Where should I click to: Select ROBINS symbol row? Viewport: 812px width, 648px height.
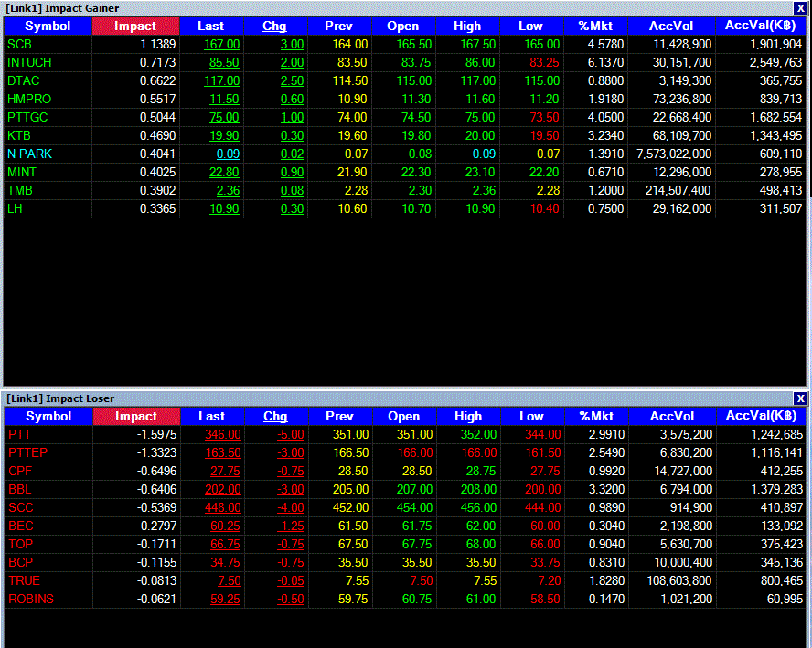pos(31,599)
